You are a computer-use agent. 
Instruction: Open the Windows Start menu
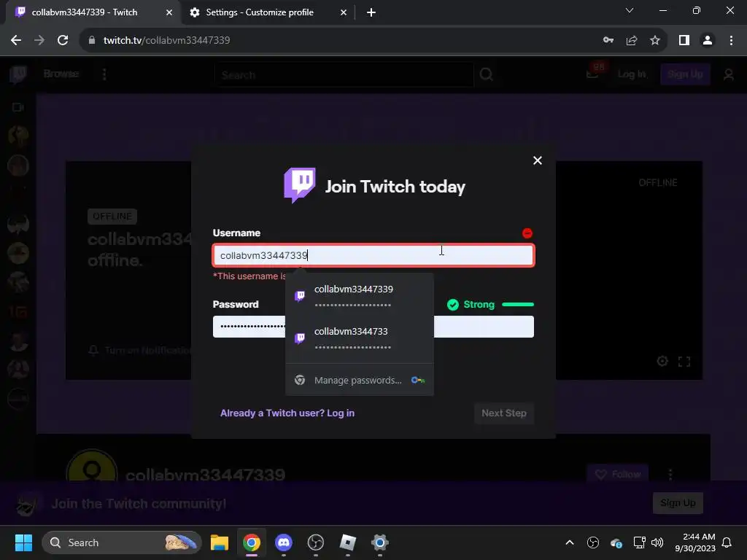23,542
